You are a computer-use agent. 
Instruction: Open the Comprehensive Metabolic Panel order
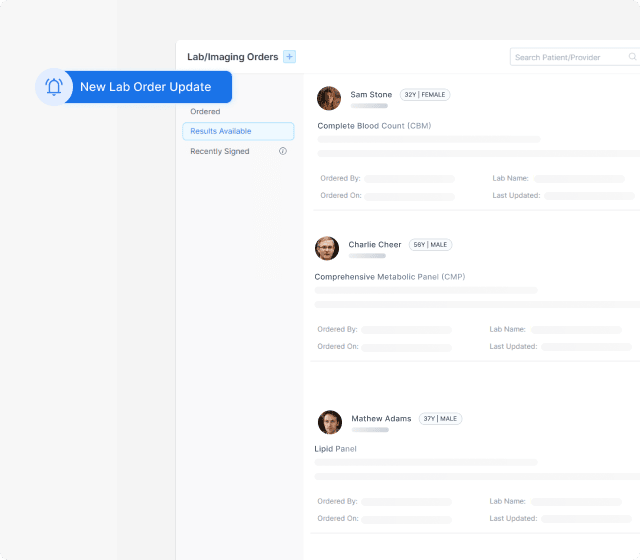click(389, 276)
